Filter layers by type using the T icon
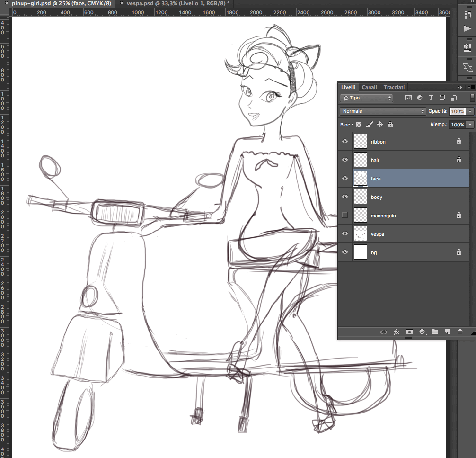This screenshot has height=458, width=476. (x=431, y=98)
